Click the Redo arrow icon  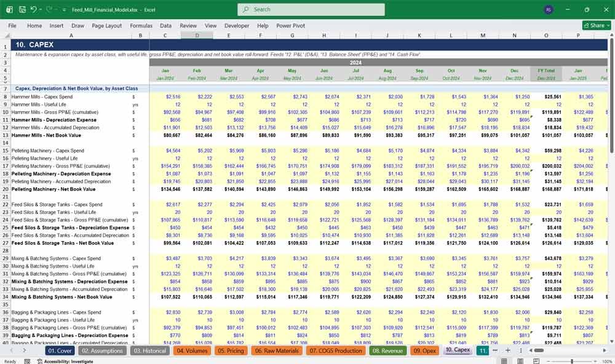(x=49, y=9)
